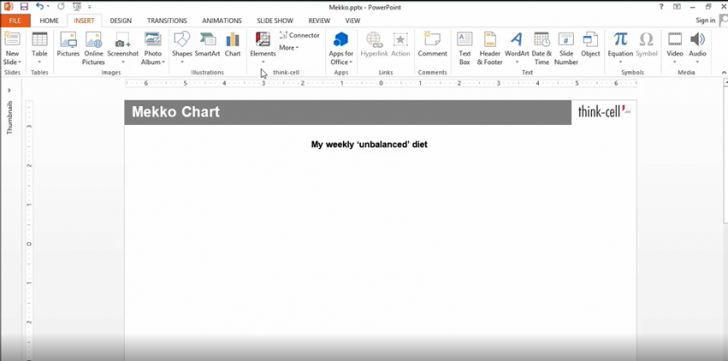Switch to the HOME tab

coord(49,20)
